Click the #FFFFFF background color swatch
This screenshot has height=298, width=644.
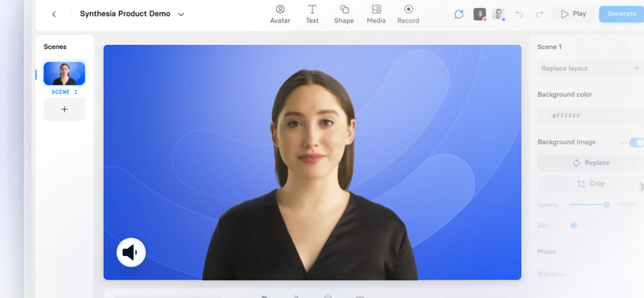pyautogui.click(x=546, y=116)
